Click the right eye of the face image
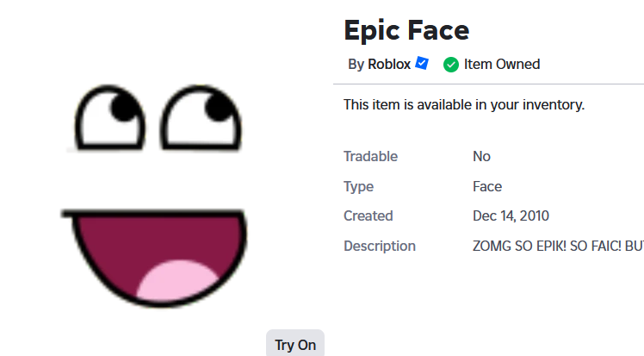 coord(201,117)
